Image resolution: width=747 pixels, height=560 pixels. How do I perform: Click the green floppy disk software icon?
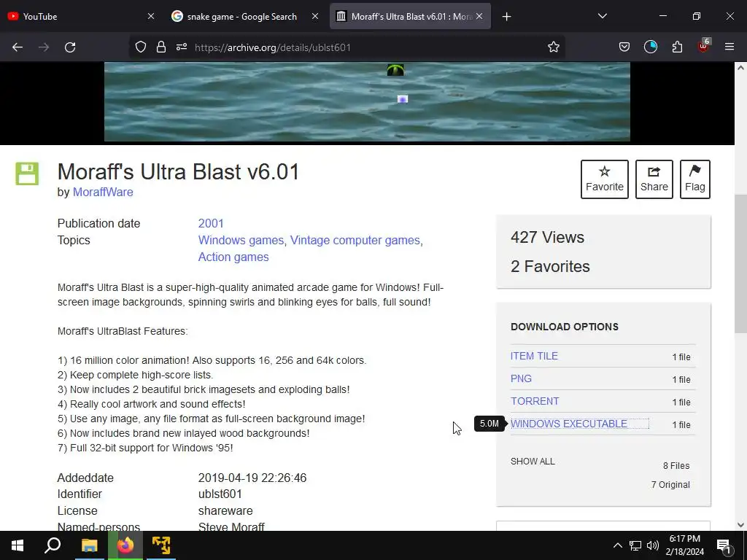(27, 174)
